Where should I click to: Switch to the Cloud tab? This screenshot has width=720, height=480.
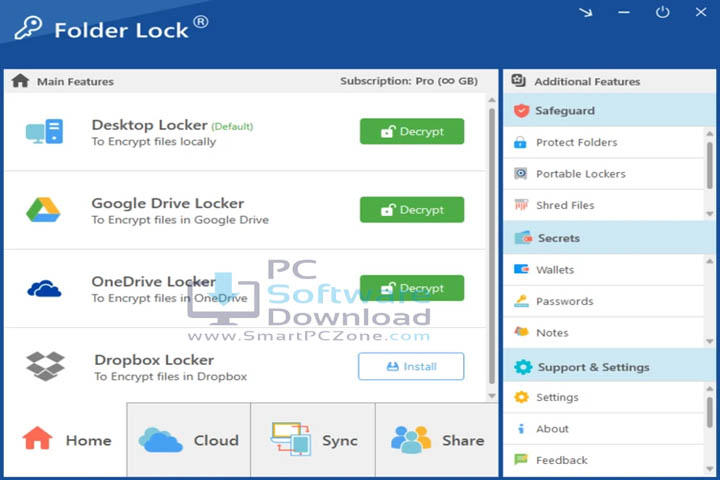click(189, 440)
